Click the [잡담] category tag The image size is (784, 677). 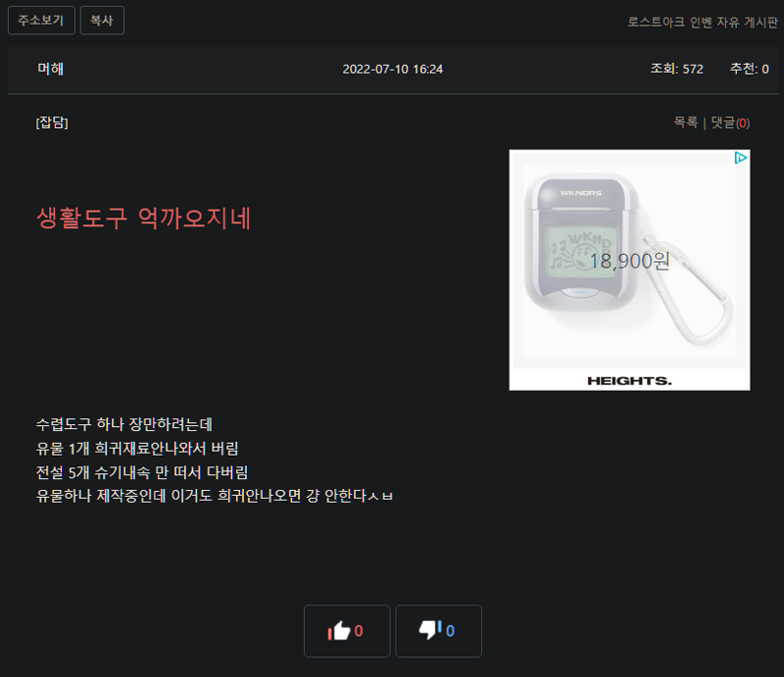coord(52,122)
